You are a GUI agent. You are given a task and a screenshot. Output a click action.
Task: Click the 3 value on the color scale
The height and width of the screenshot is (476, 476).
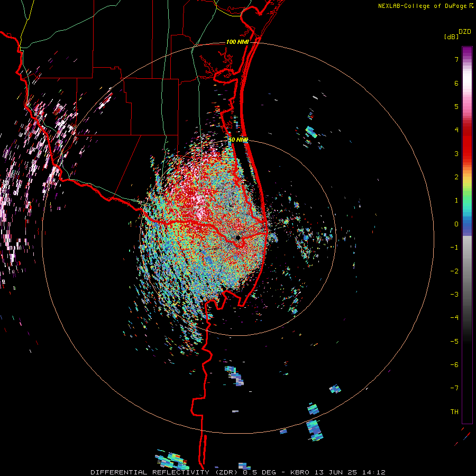[x=456, y=153]
